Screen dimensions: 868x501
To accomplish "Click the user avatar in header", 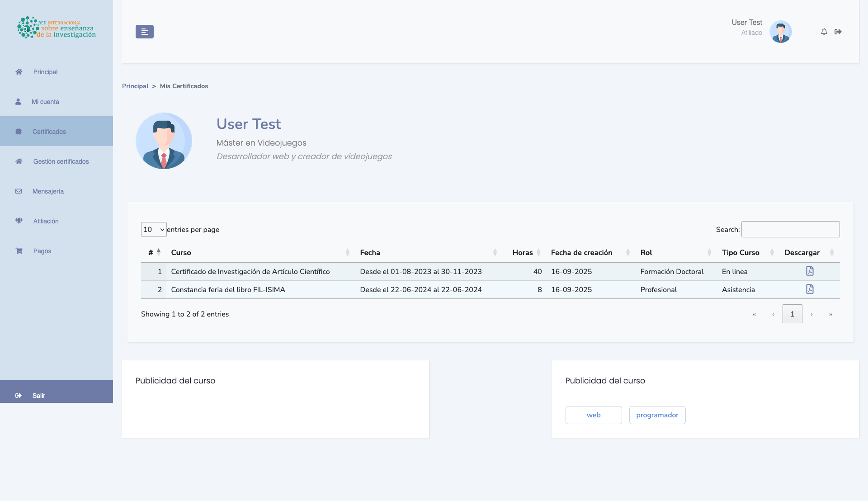I will [x=781, y=32].
